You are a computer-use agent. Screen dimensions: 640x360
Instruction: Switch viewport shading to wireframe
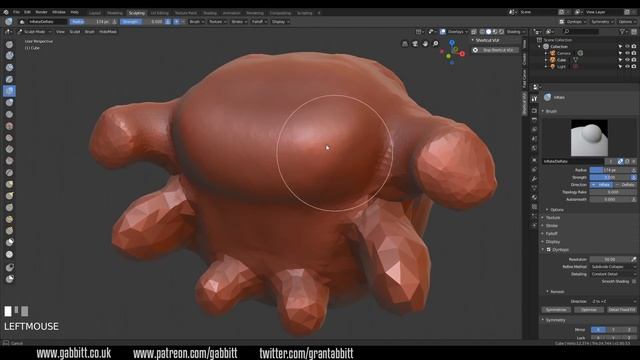click(x=482, y=32)
